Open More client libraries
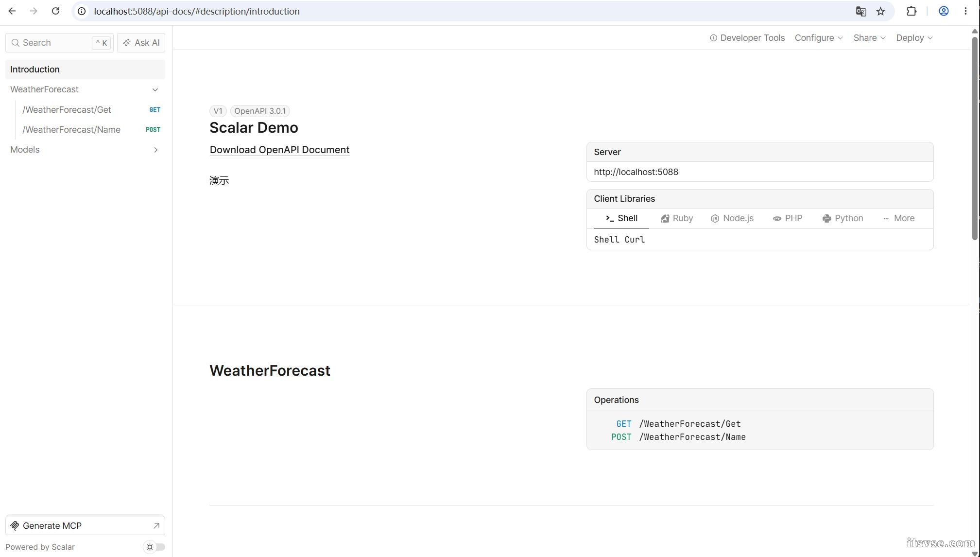The image size is (980, 557). coord(898,218)
